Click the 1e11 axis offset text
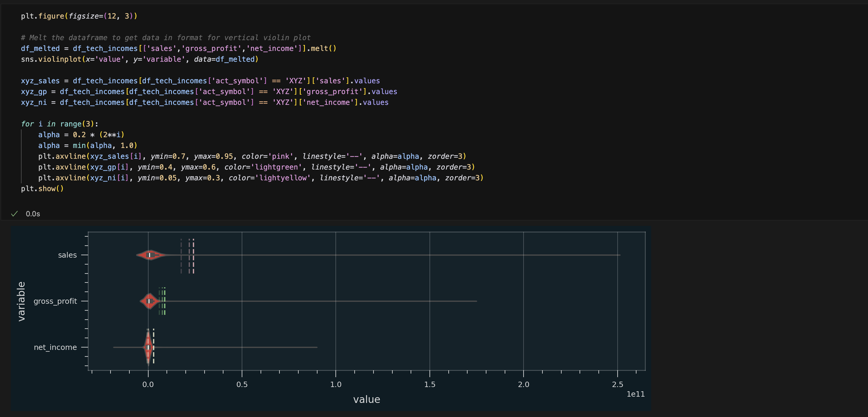 [x=635, y=394]
